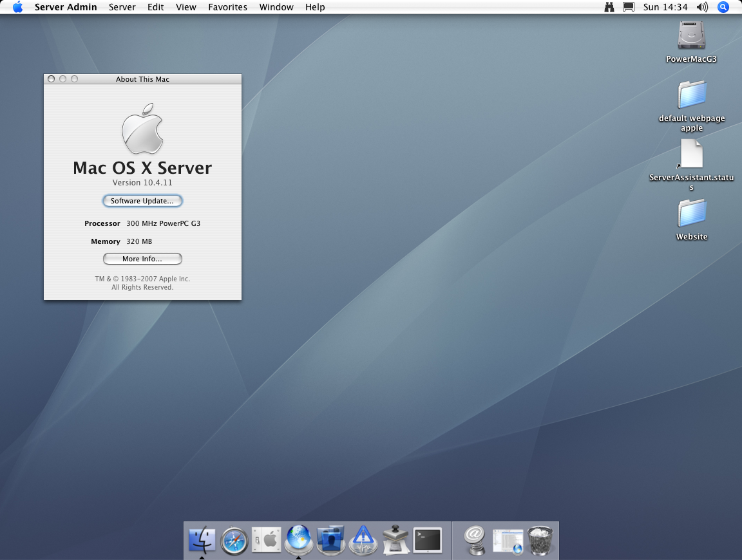742x560 pixels.
Task: Open the @ spring website link in Dock
Action: [x=475, y=540]
